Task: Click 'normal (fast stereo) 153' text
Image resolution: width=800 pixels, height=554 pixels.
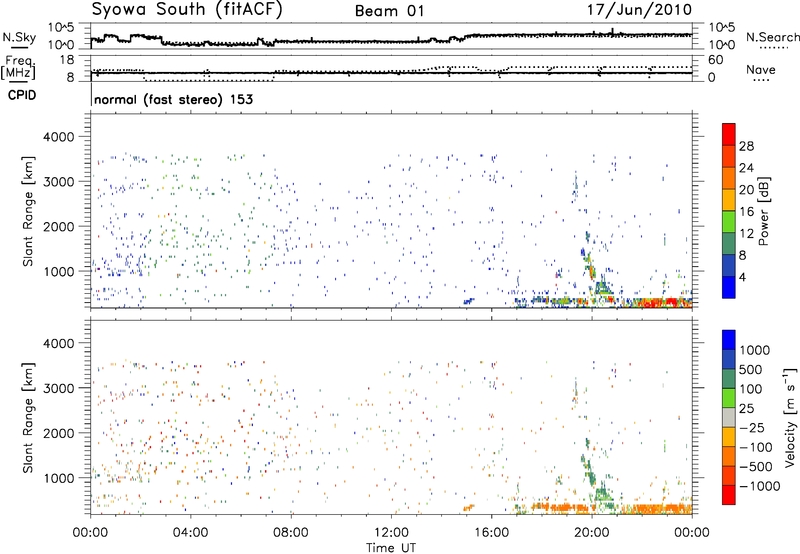Action: [x=173, y=99]
